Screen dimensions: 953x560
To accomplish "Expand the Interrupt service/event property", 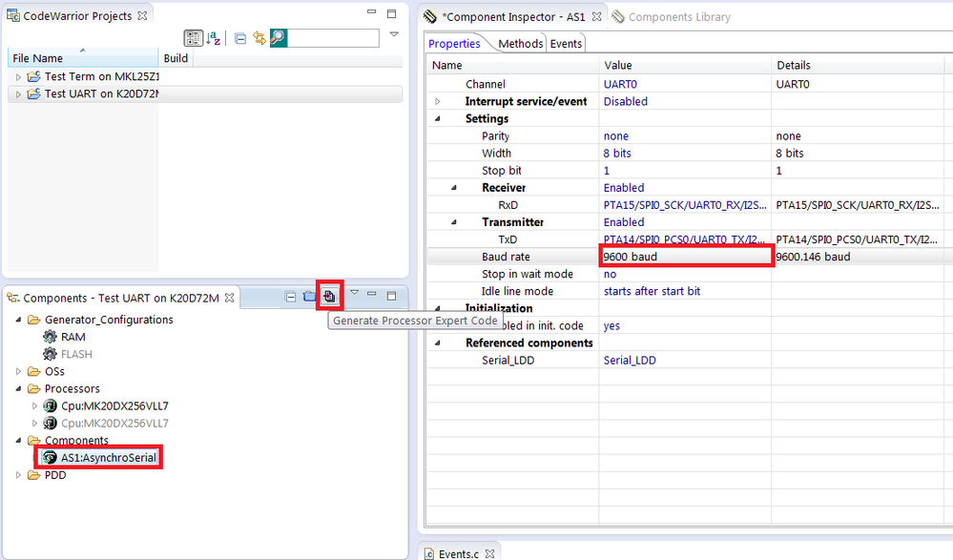I will click(x=438, y=101).
